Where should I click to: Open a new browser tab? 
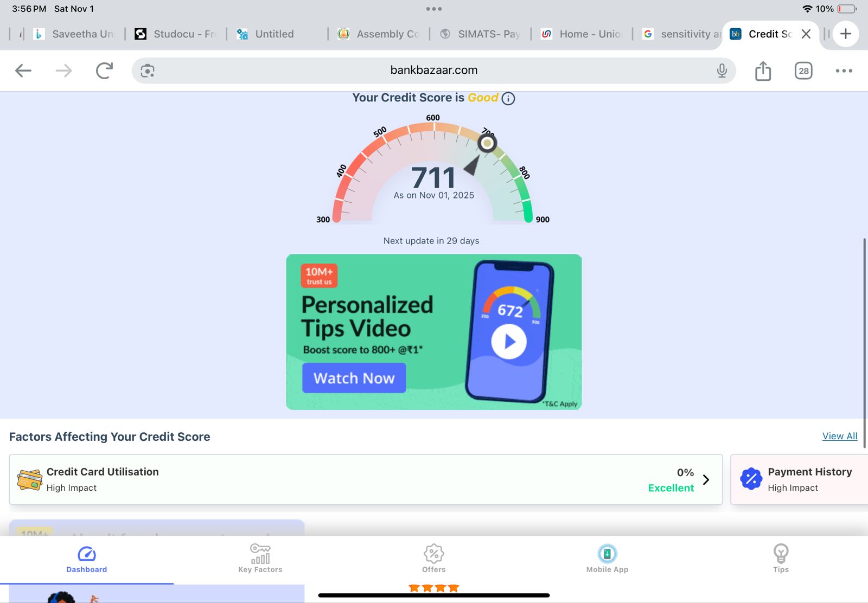845,34
